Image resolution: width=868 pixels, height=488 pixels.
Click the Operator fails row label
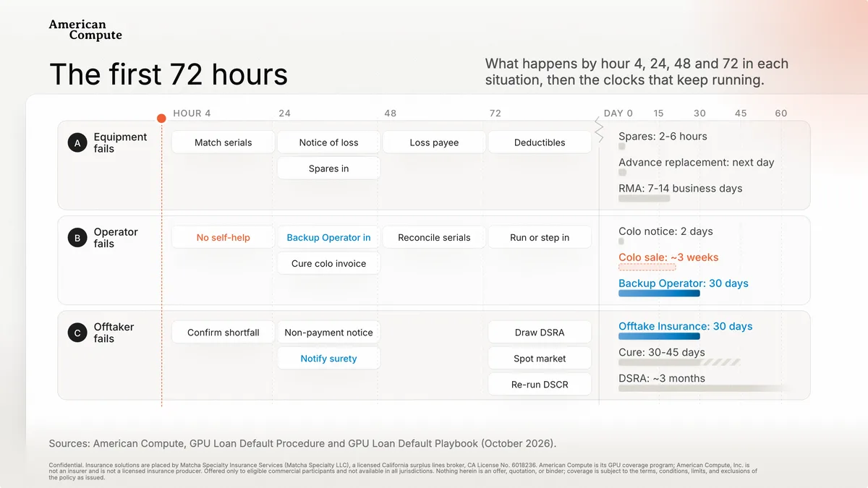tap(116, 238)
